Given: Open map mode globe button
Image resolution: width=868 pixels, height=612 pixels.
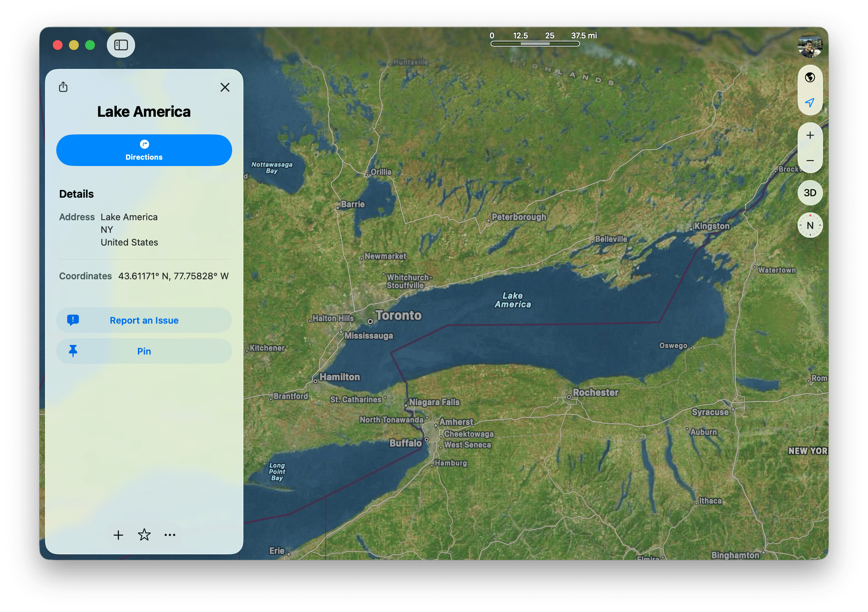Looking at the screenshot, I should pos(810,77).
